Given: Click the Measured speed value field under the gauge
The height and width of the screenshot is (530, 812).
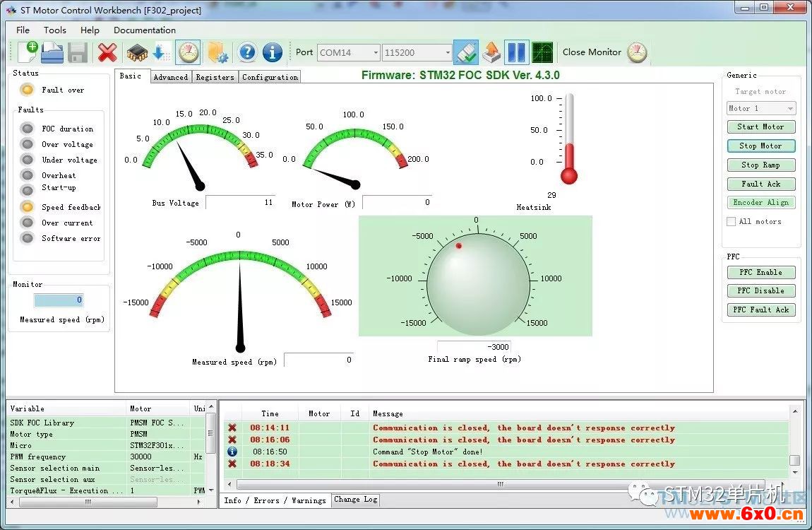Looking at the screenshot, I should 319,360.
